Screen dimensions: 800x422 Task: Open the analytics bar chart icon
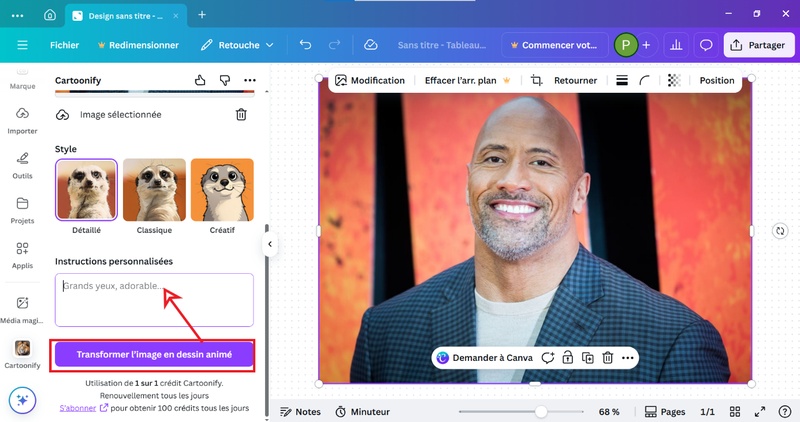(676, 45)
